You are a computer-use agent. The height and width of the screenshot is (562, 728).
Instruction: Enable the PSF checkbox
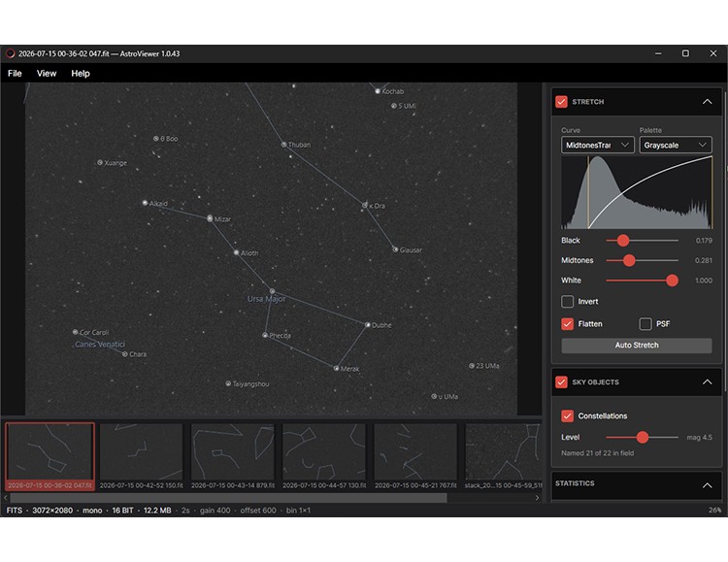click(645, 324)
